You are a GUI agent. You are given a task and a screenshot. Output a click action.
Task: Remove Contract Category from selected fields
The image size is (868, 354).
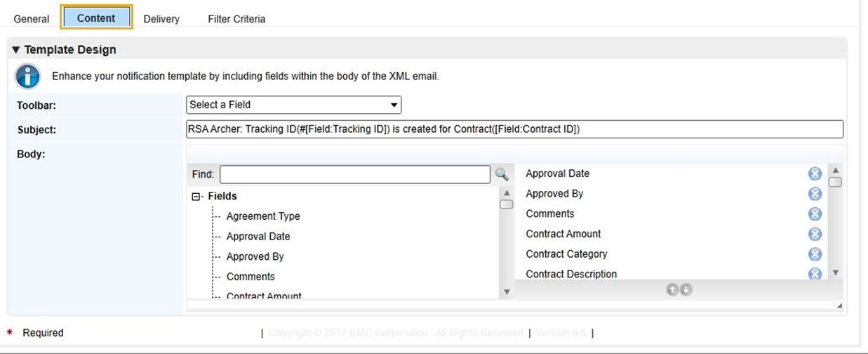coord(815,254)
